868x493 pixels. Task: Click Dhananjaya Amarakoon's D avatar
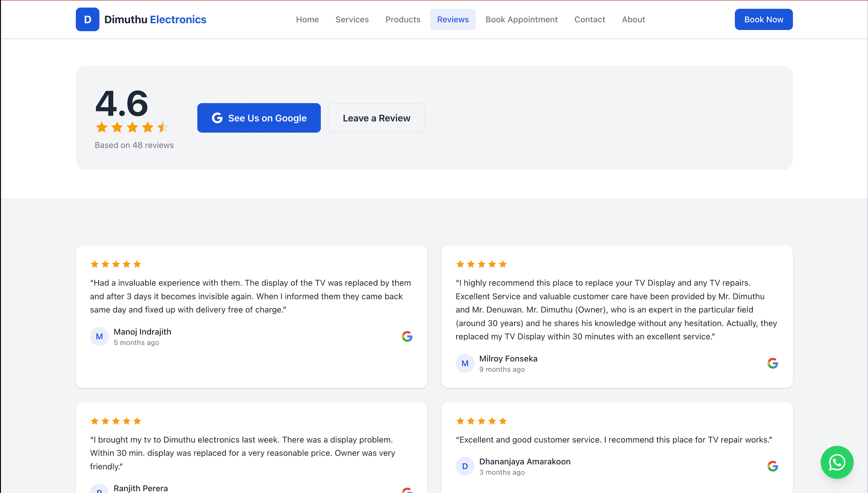coord(465,466)
